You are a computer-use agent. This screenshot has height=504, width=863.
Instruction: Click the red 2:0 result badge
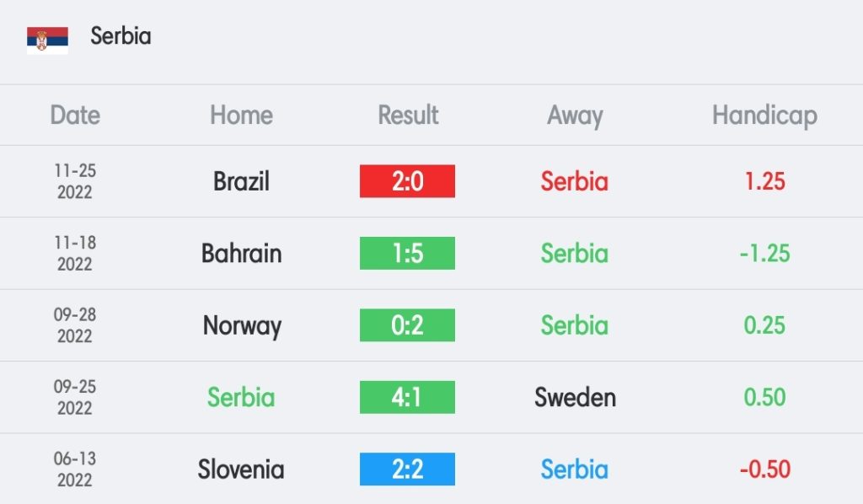pos(407,181)
